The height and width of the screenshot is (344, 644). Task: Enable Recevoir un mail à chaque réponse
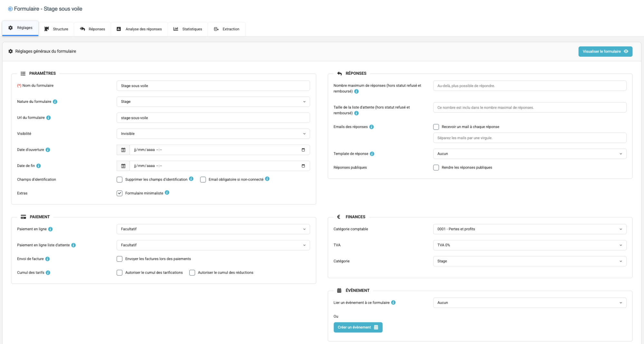[436, 127]
